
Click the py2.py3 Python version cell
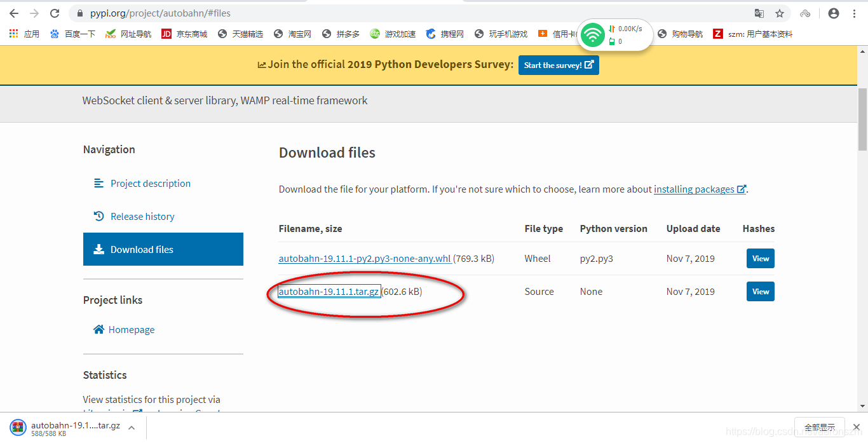pos(597,259)
